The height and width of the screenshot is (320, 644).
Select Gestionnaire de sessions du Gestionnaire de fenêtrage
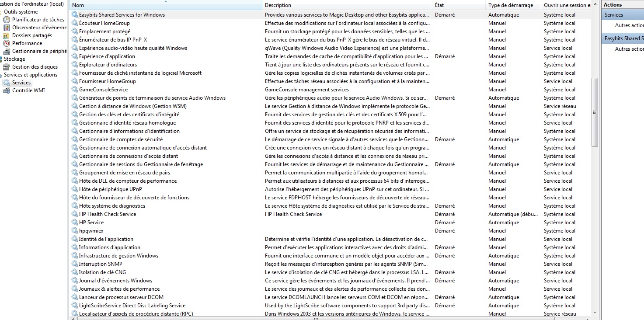coord(141,164)
